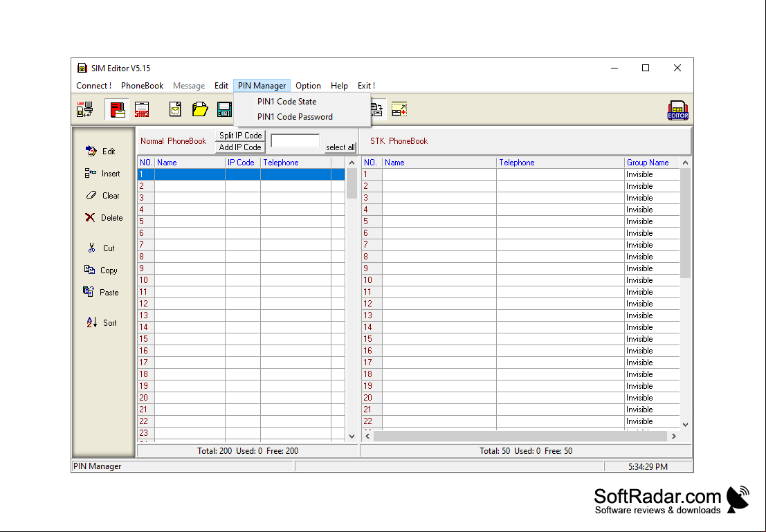
Task: Select row 17 in STK PhoneBook
Action: pyautogui.click(x=521, y=363)
